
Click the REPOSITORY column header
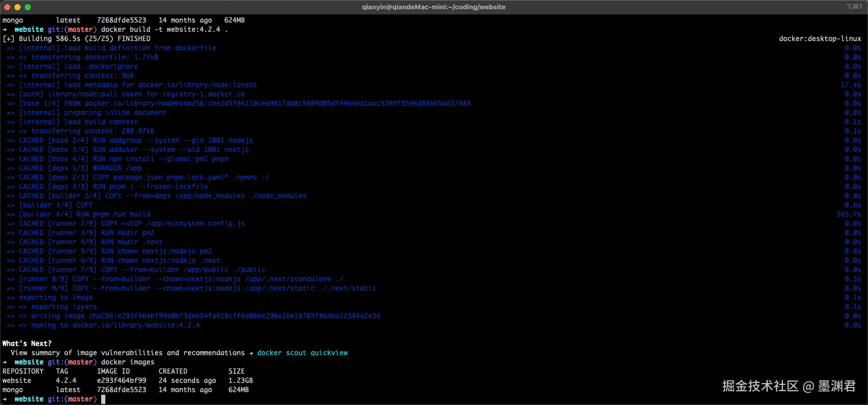(23, 371)
